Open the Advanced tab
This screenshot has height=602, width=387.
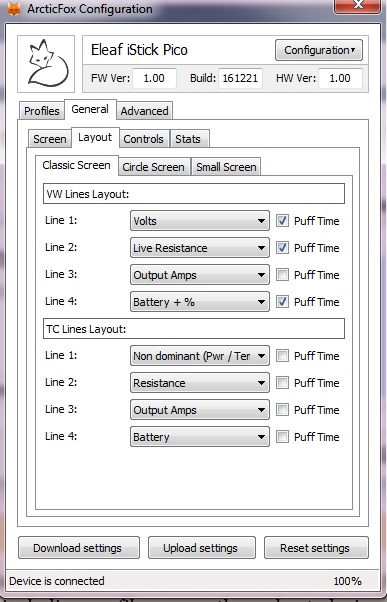[144, 111]
